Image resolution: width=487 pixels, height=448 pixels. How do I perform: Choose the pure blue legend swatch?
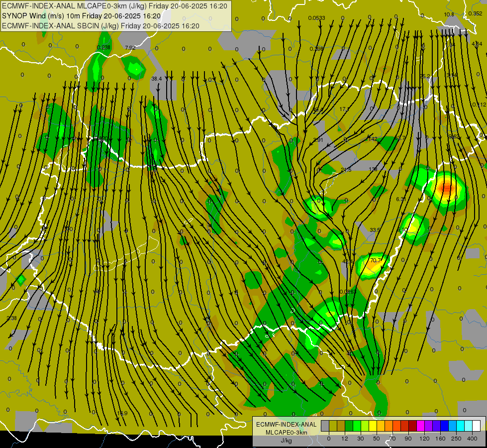tap(444, 426)
